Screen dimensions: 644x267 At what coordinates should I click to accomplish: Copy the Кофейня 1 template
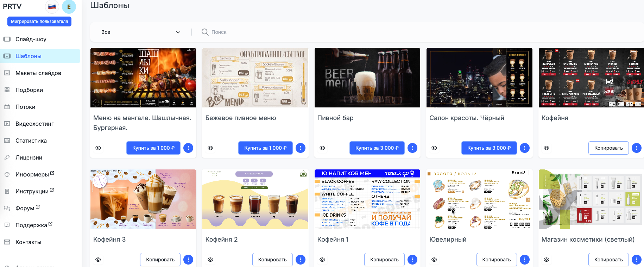384,260
